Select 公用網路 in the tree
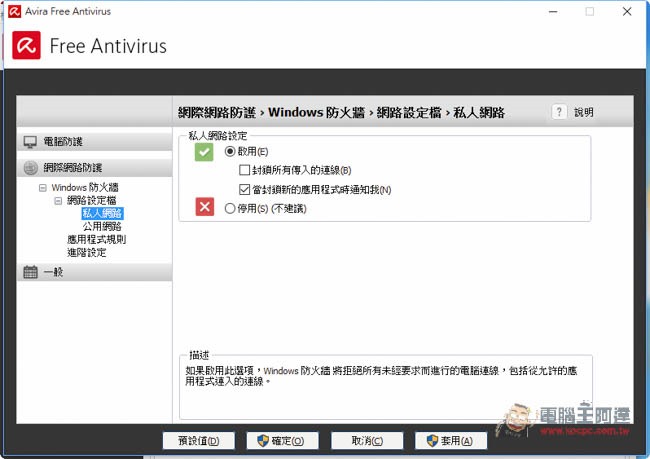This screenshot has width=650, height=459. pos(102,226)
